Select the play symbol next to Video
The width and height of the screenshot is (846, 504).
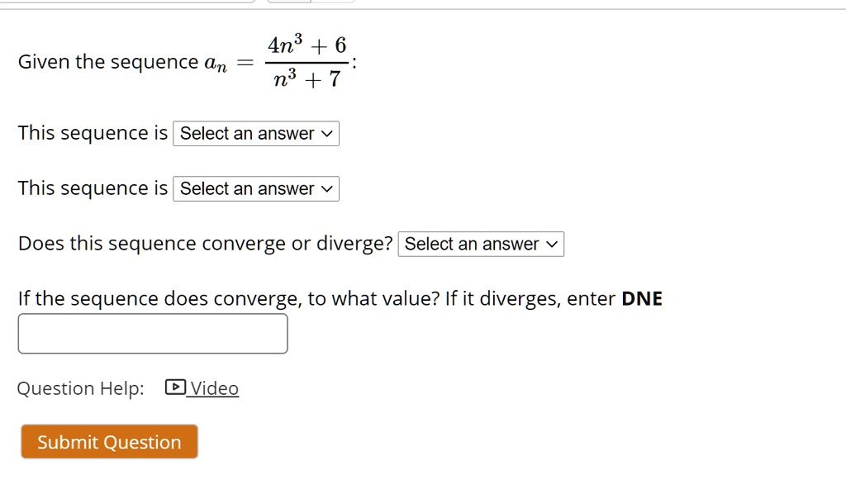(x=175, y=387)
